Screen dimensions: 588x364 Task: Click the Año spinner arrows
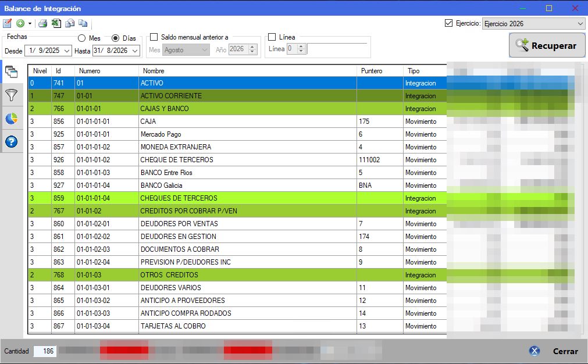pyautogui.click(x=253, y=49)
